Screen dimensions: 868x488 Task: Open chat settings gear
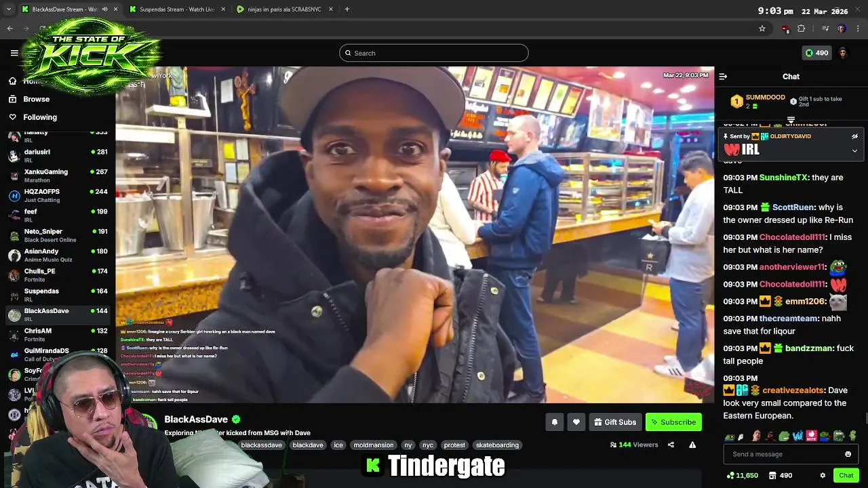(x=823, y=476)
